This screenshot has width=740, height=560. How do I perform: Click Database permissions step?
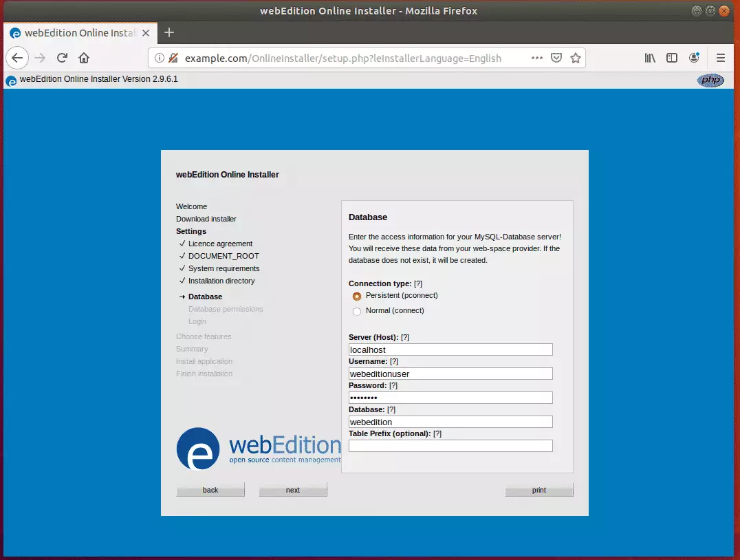click(226, 309)
